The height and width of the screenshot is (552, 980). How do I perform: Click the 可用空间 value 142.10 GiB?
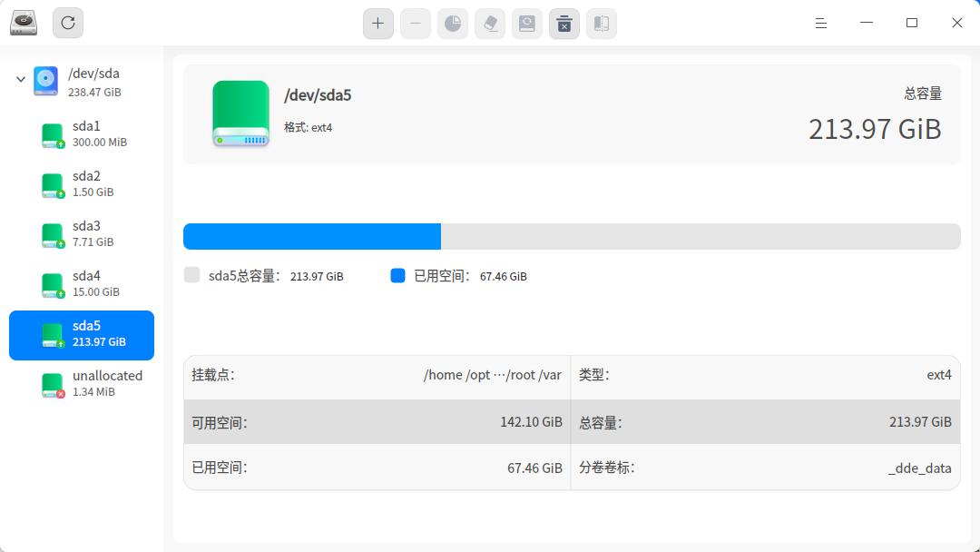[x=531, y=422]
